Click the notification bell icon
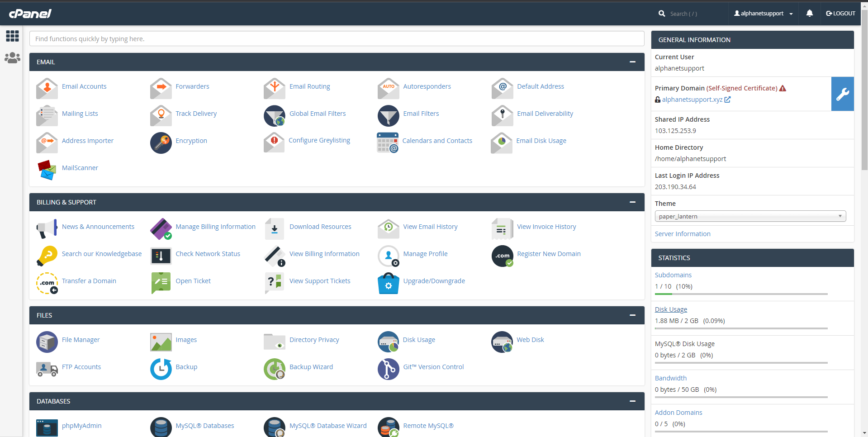868x437 pixels. (809, 13)
